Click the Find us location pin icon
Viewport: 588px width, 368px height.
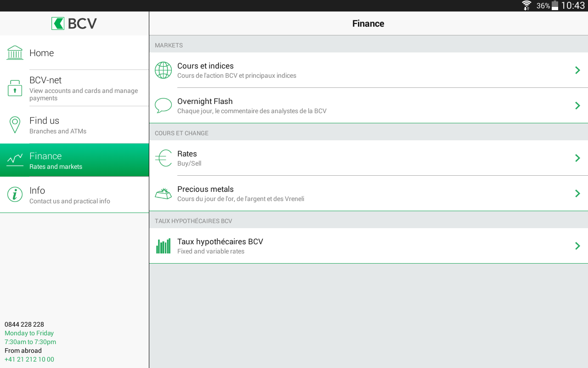click(15, 125)
